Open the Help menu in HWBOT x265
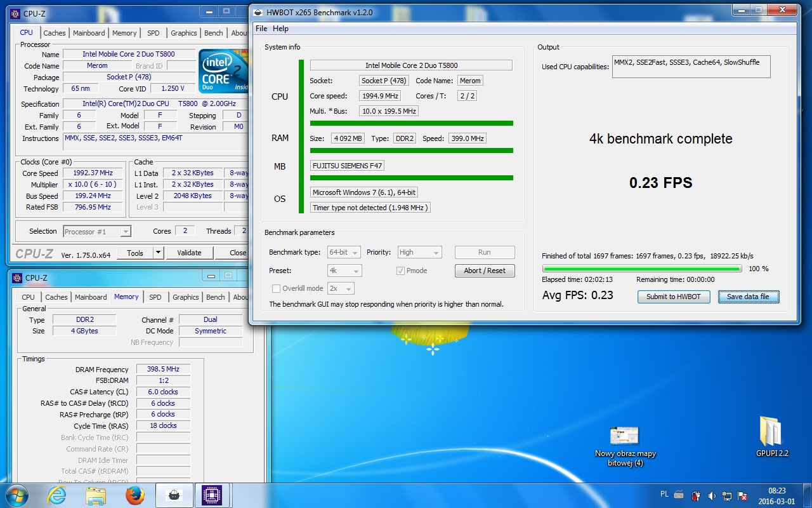Viewport: 812px width, 508px height. click(x=280, y=29)
